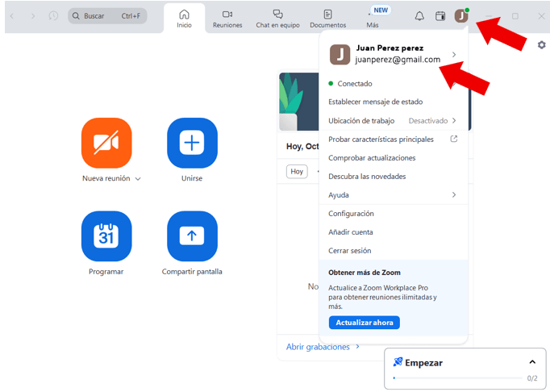The height and width of the screenshot is (392, 550).
Task: Select Cerrar sesión from the menu
Action: click(x=350, y=251)
